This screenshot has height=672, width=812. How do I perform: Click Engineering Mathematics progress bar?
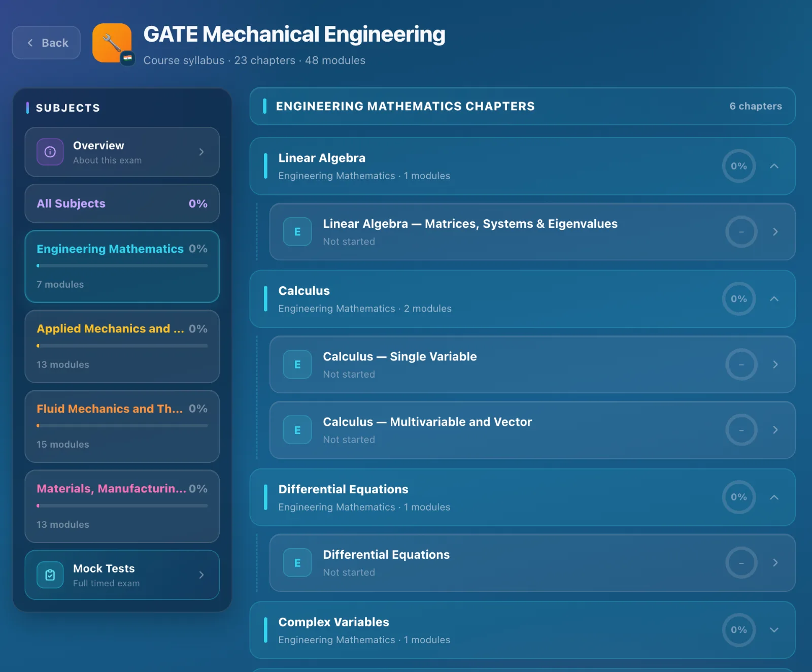[122, 265]
